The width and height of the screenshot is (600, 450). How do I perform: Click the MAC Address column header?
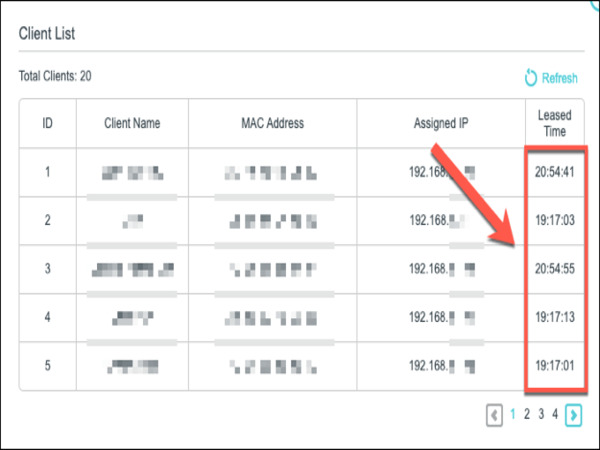(x=272, y=124)
